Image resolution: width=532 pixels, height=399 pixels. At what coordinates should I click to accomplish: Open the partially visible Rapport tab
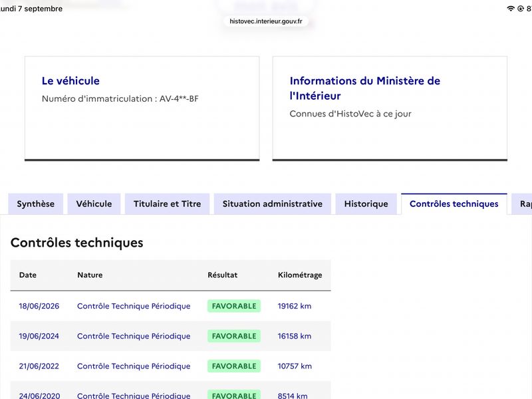click(x=522, y=204)
